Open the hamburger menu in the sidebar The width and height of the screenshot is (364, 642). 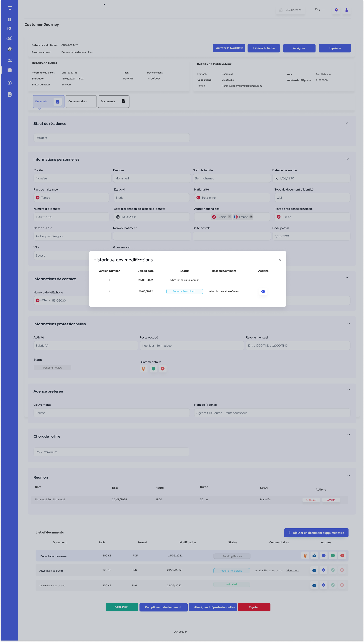tap(9, 8)
